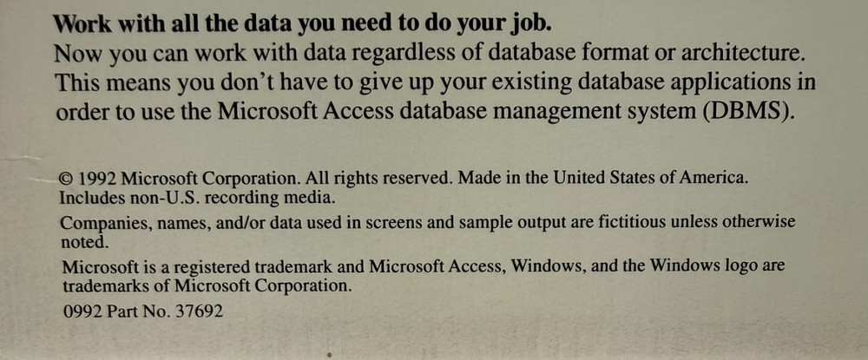Click "Made in the United States of America"

pos(602,179)
